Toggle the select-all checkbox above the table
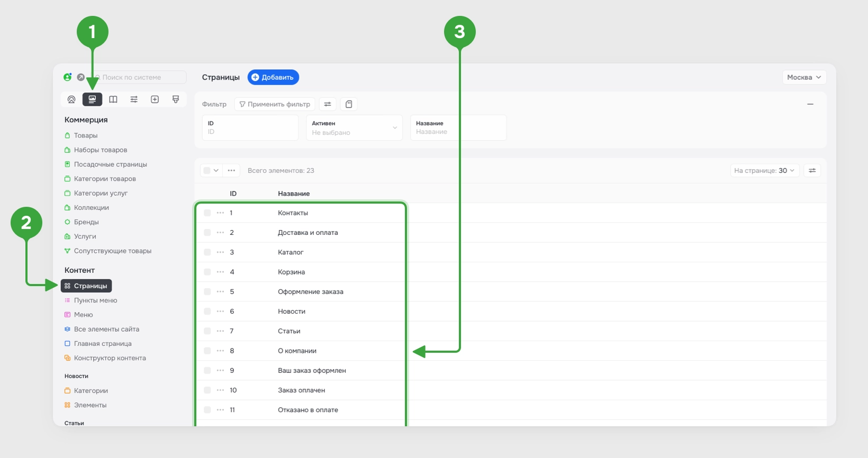This screenshot has width=868, height=458. pos(207,170)
